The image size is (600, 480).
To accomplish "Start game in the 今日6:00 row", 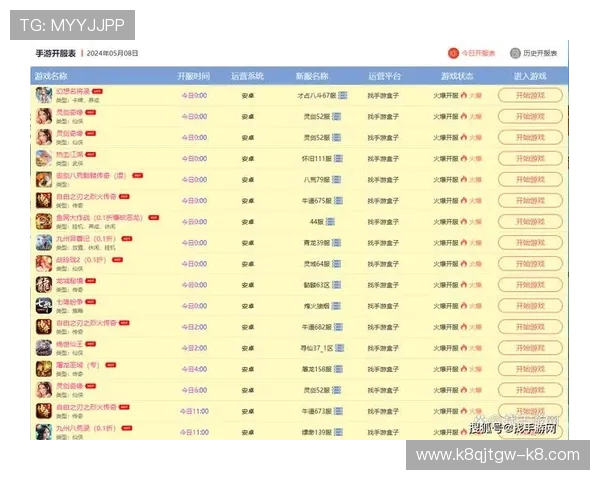I will tap(530, 390).
